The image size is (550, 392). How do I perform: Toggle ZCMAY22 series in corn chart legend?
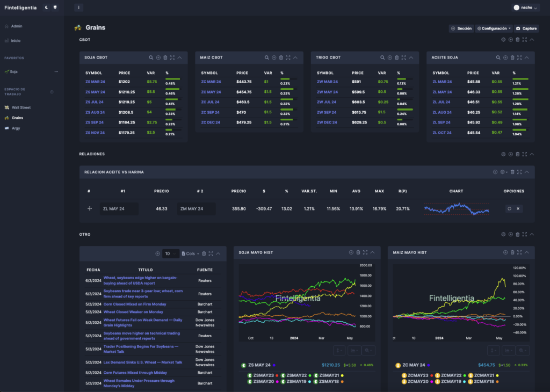coord(451,375)
